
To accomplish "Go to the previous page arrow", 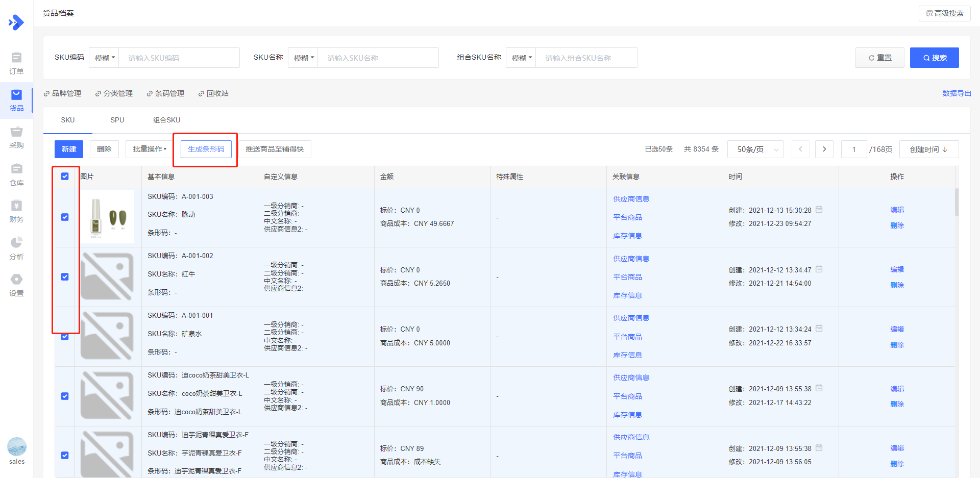I will pyautogui.click(x=800, y=149).
